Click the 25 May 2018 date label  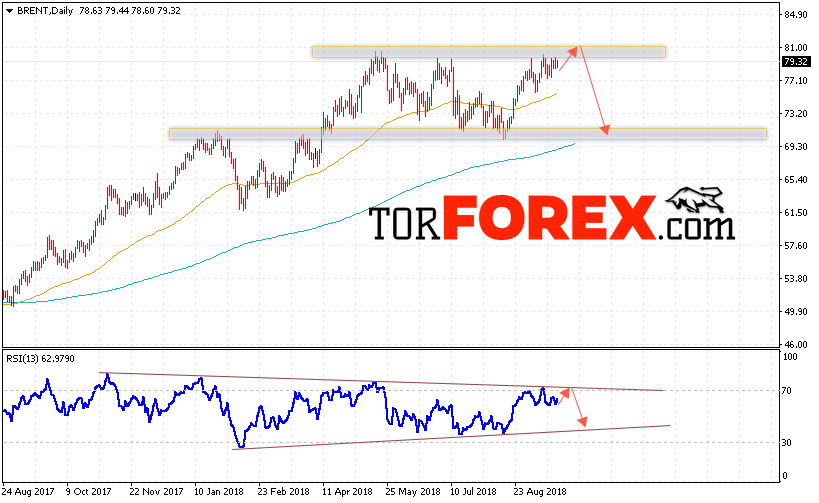pos(413,492)
